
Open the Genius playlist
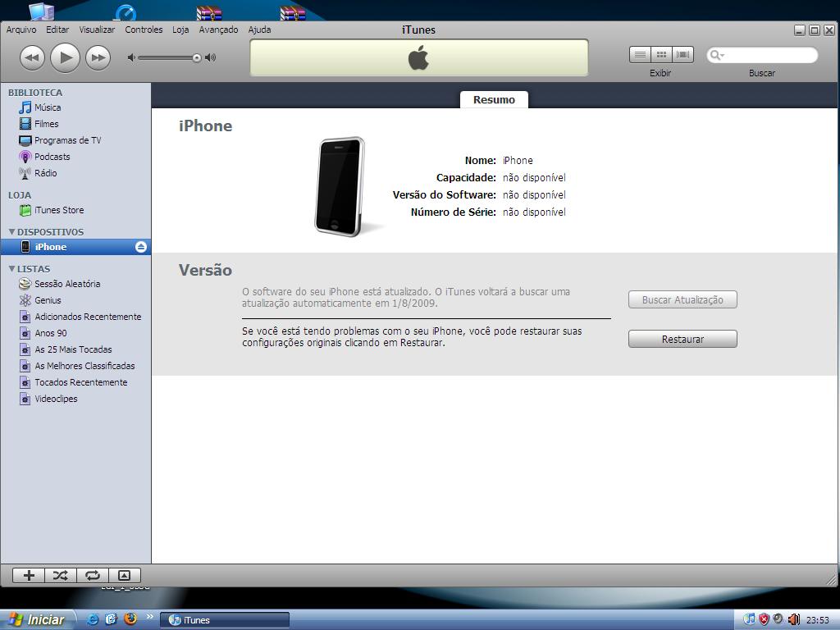click(75, 300)
